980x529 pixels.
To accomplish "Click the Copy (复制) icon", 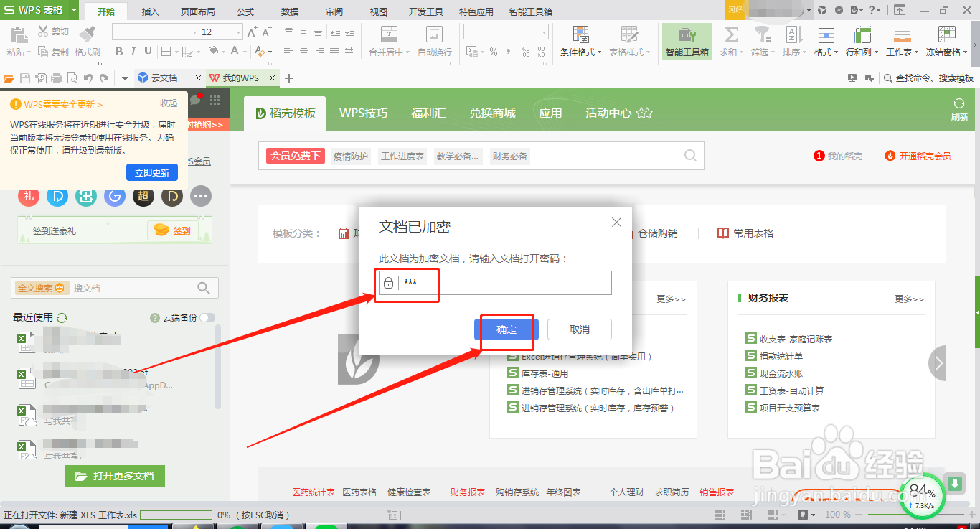I will [x=43, y=52].
